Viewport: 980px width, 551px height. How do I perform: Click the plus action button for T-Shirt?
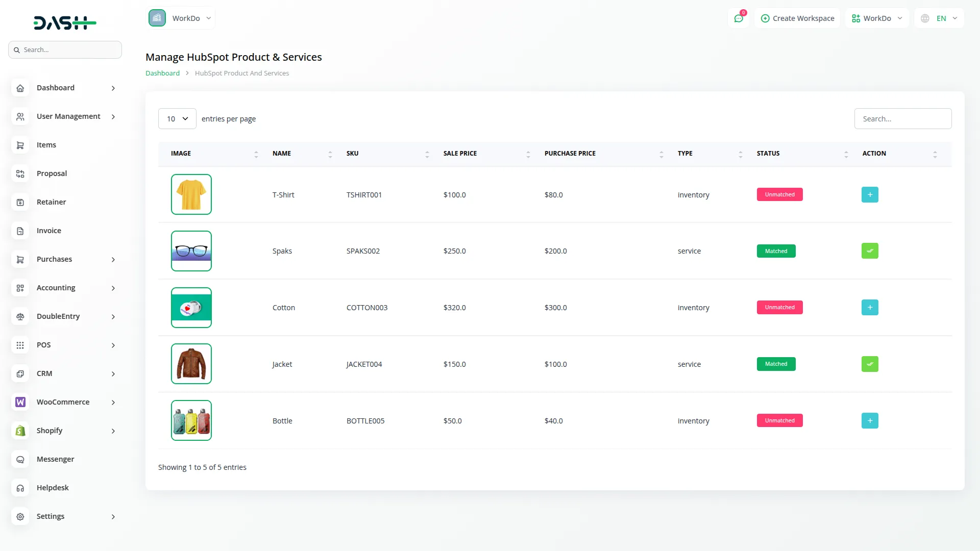870,194
